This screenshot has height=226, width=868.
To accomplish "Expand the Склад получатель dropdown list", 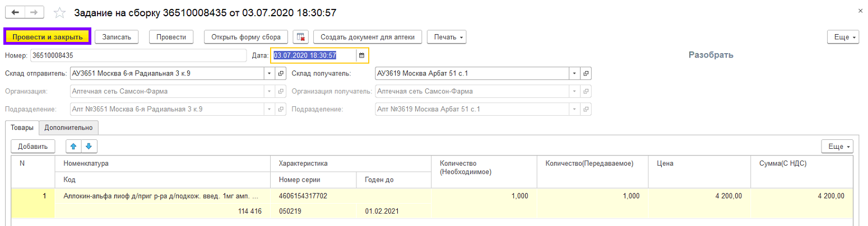I will coord(574,73).
